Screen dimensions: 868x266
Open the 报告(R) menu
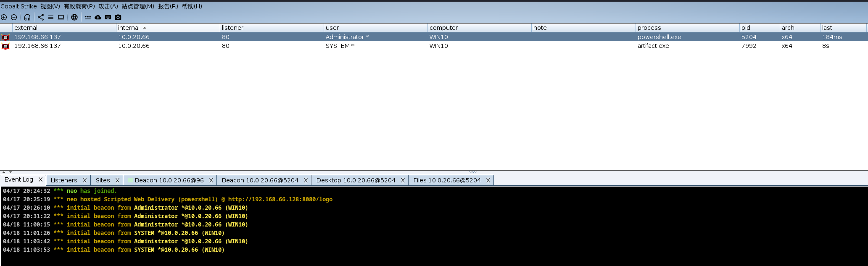[x=168, y=6]
